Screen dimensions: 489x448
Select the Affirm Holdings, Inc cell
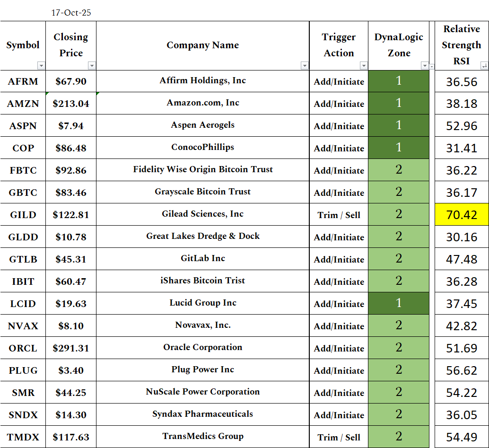click(203, 81)
